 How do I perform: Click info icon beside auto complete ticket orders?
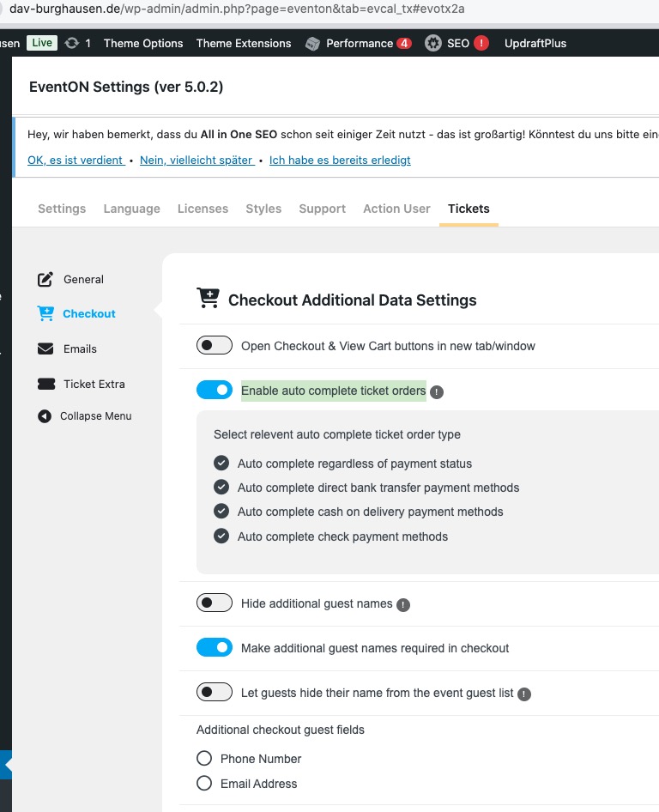[437, 392]
